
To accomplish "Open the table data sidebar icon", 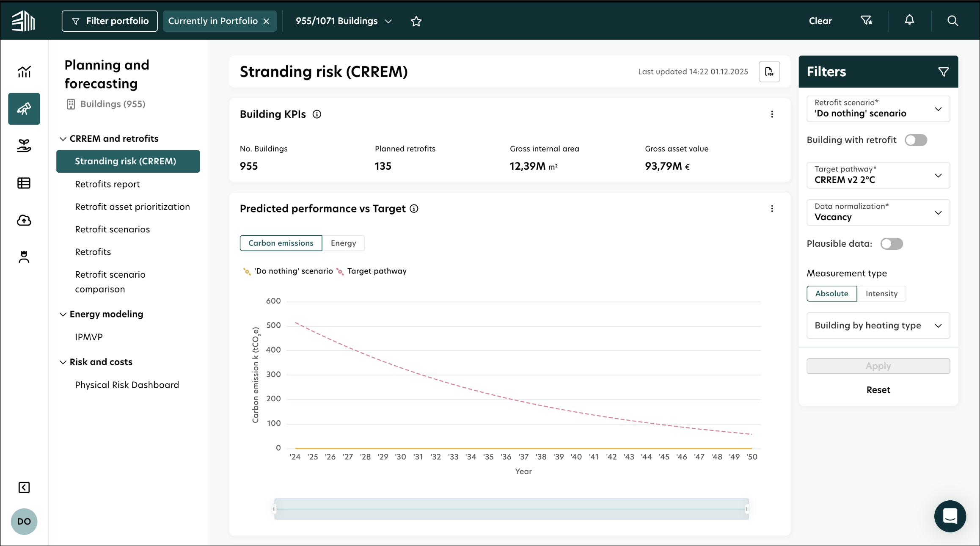I will pyautogui.click(x=24, y=183).
